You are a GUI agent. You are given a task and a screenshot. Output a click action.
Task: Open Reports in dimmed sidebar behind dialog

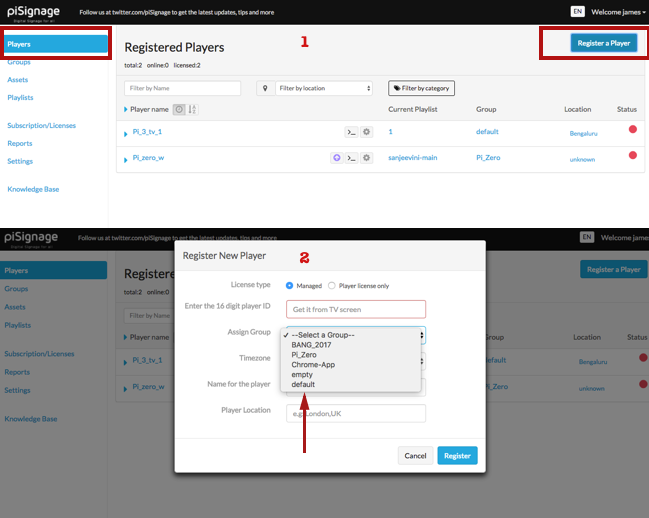(x=17, y=372)
